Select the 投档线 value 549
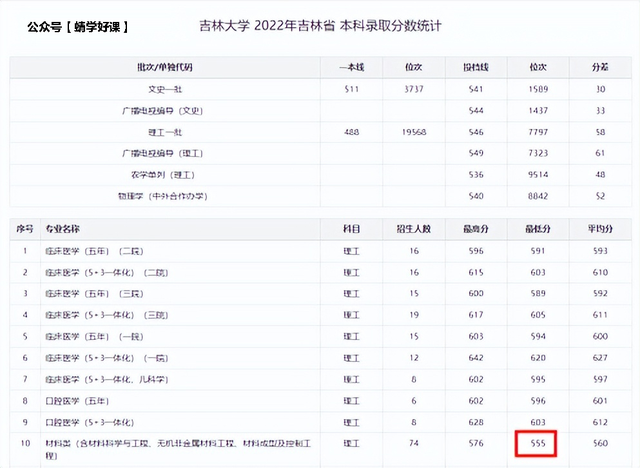Image resolution: width=640 pixels, height=468 pixels. coord(476,153)
